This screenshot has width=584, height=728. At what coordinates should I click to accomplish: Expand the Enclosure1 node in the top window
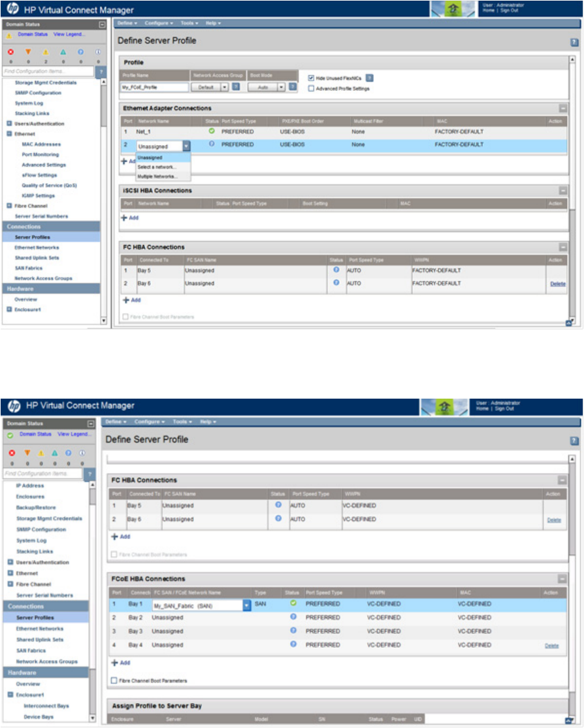[x=9, y=309]
